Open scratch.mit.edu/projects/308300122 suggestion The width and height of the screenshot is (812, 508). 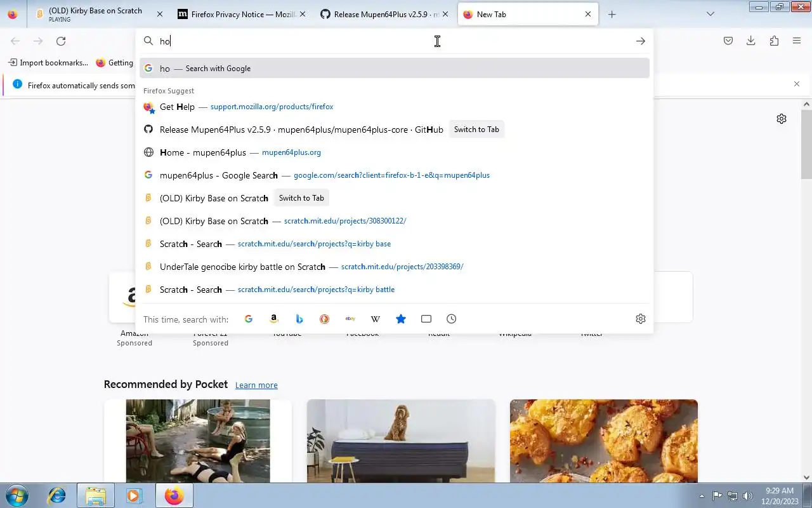pyautogui.click(x=395, y=221)
